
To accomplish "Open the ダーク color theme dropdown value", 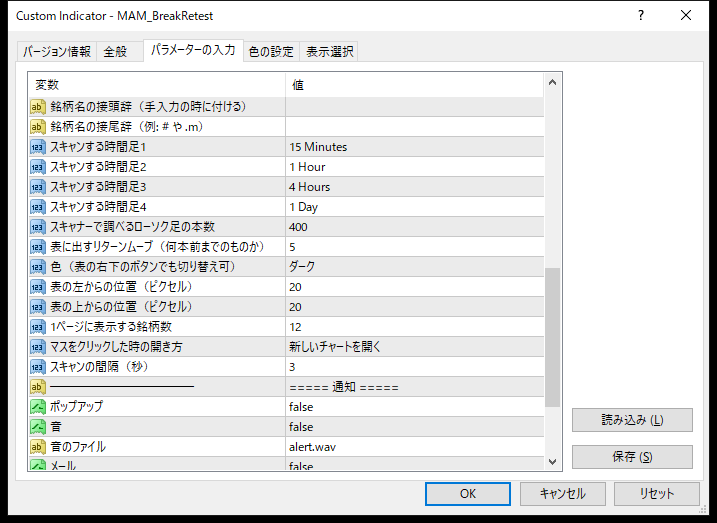I will [415, 267].
